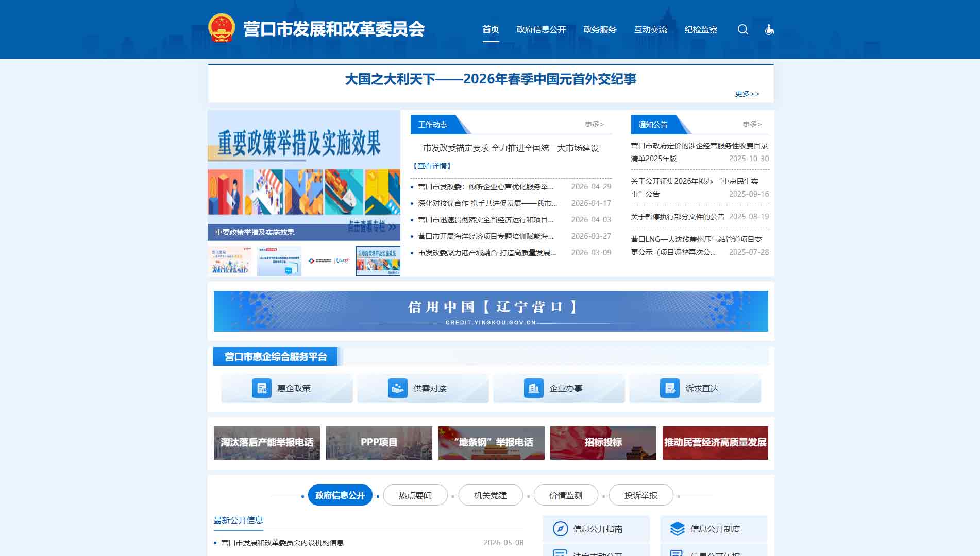
Task: Select the 政府信息公开 pill tab
Action: pos(340,495)
